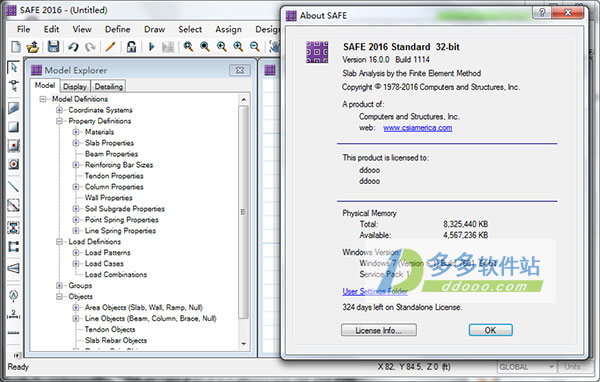Choose the draw rectangular slab tool
Image resolution: width=600 pixels, height=382 pixels.
[x=14, y=127]
